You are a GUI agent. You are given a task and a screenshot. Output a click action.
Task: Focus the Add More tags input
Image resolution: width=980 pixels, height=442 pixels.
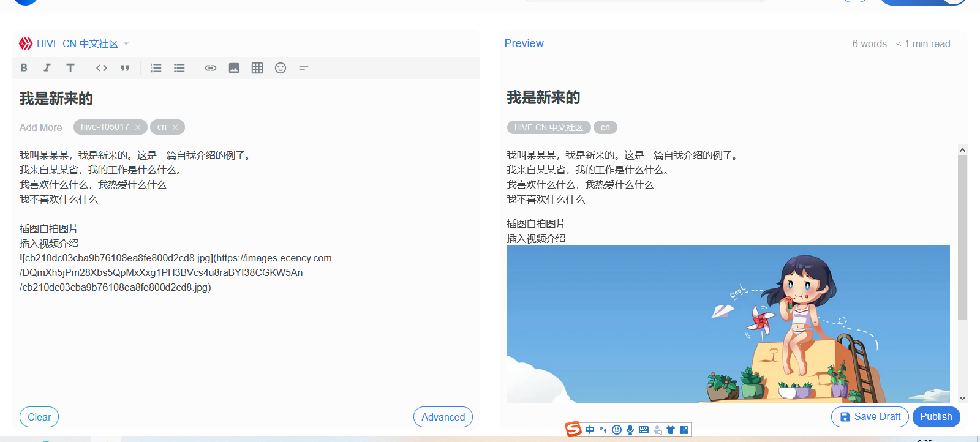pos(42,127)
